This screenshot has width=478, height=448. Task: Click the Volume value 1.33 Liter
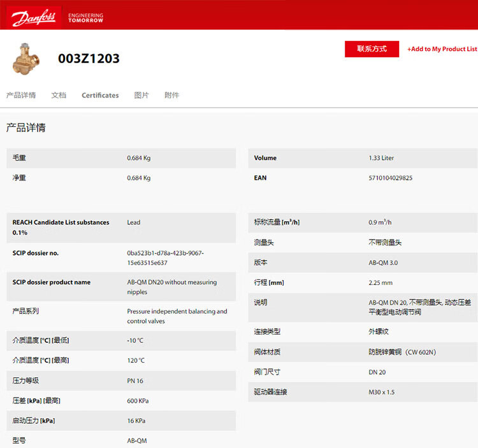coord(381,158)
